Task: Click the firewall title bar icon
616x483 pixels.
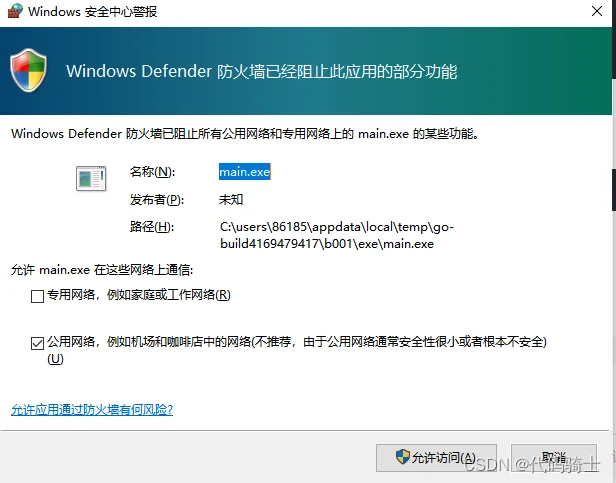Action: (x=15, y=11)
